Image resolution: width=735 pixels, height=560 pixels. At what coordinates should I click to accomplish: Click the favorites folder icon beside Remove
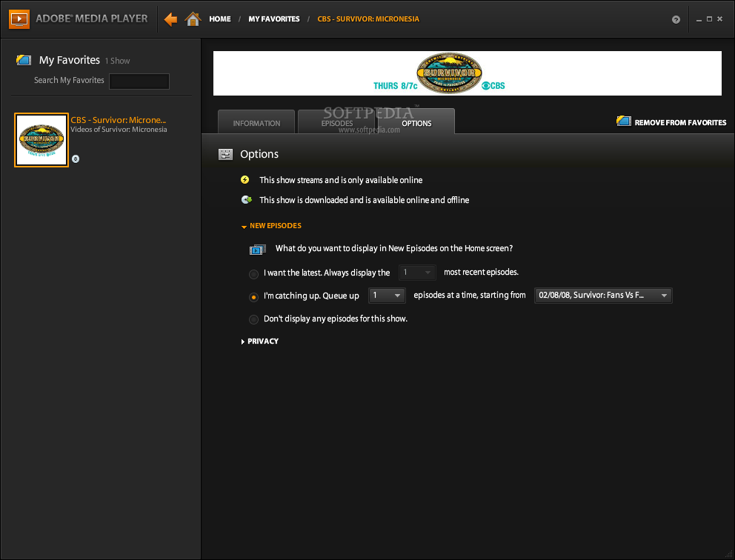point(623,121)
